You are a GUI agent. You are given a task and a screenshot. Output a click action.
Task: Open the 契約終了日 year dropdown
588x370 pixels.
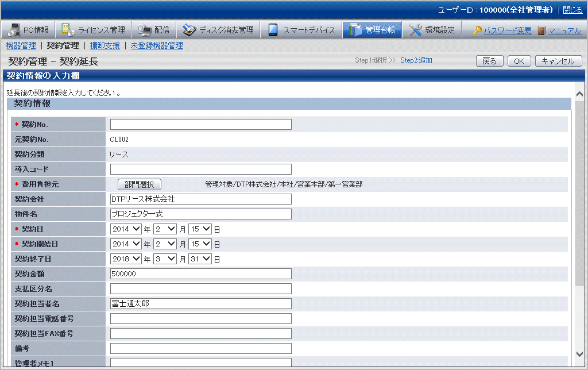(x=126, y=259)
